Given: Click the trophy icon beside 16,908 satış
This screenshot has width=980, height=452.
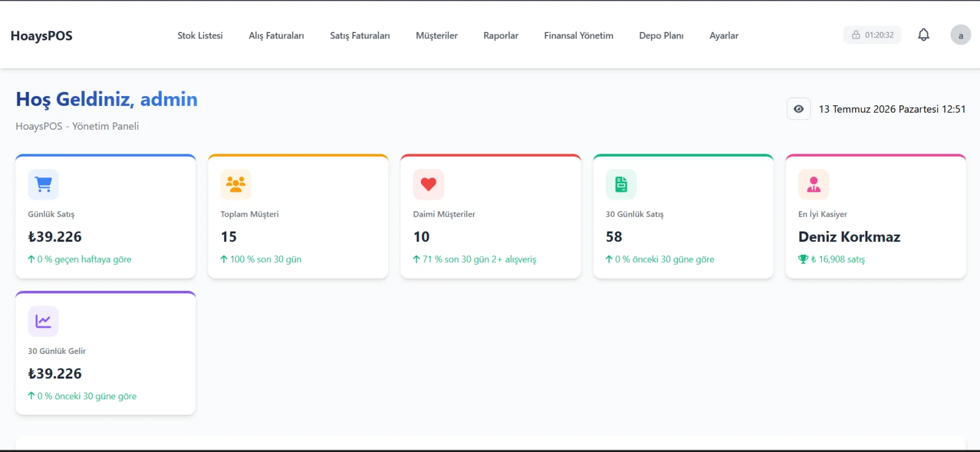Looking at the screenshot, I should click(803, 259).
